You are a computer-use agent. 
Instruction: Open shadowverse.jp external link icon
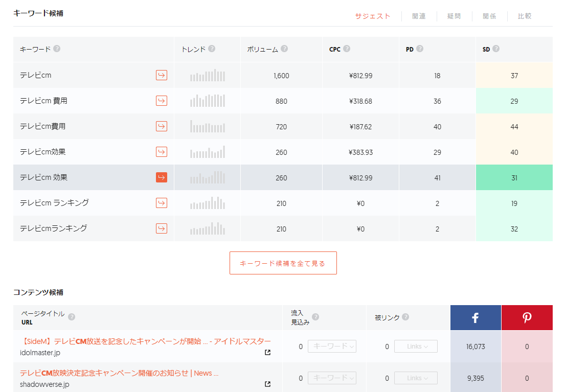coord(267,384)
